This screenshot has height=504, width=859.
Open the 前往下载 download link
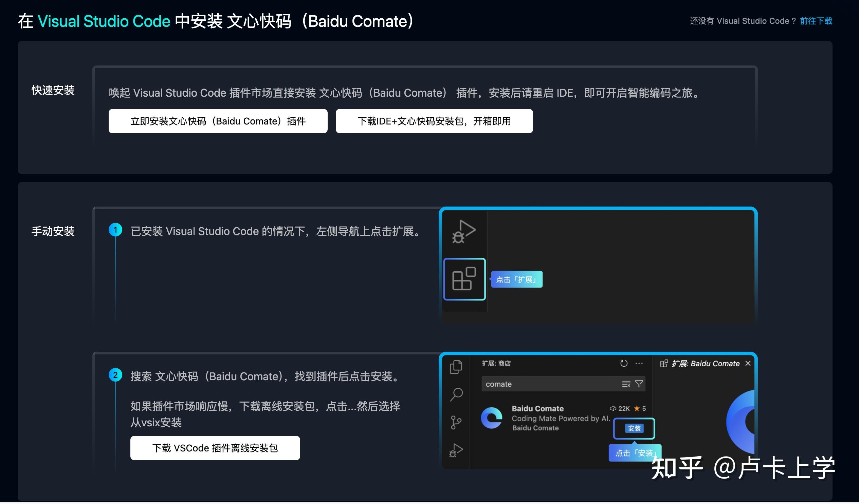coord(816,21)
